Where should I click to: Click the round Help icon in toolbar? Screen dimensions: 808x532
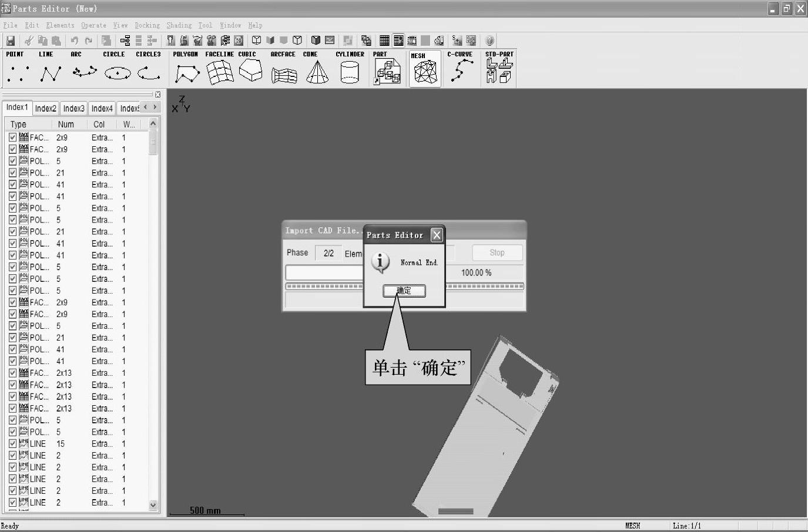pyautogui.click(x=490, y=41)
